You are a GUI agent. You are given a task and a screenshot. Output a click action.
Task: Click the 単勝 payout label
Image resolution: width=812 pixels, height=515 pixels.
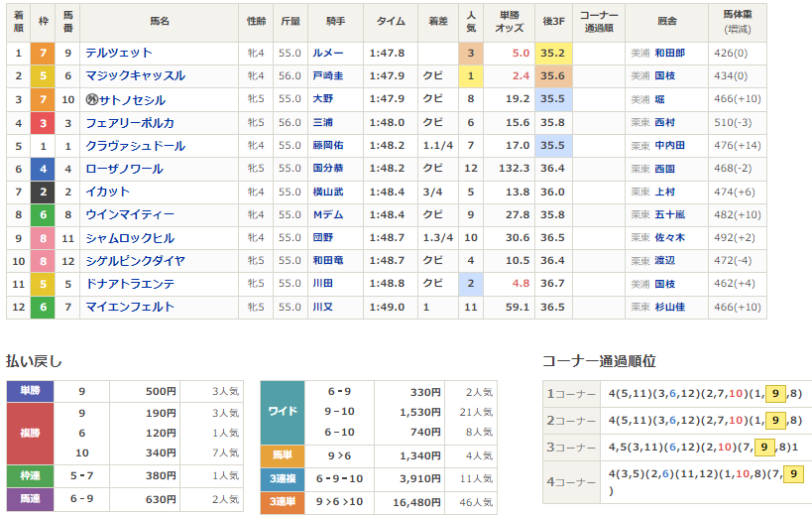pos(30,391)
